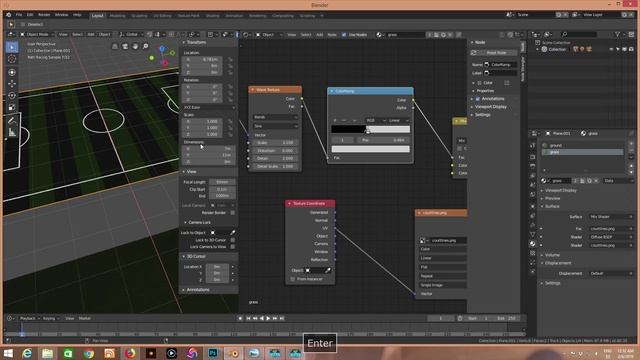This screenshot has width=640, height=360.
Task: Open Firefox from the Windows taskbar
Action: [130, 353]
